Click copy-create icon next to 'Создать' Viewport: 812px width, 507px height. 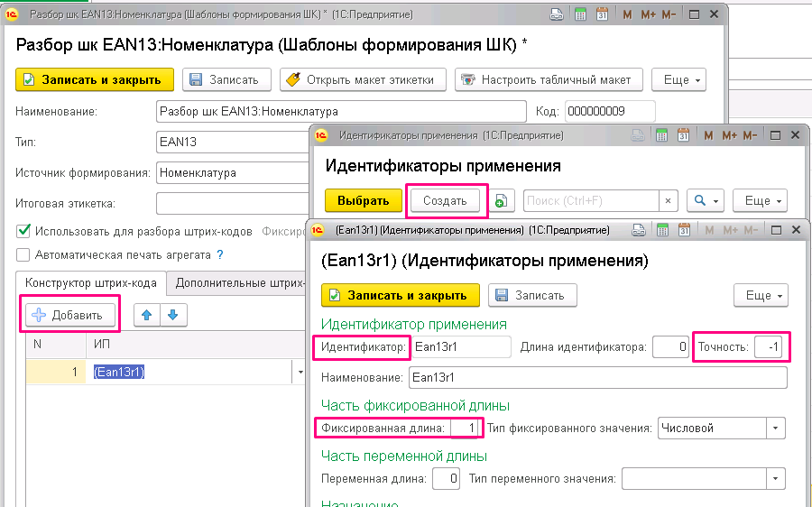[502, 200]
